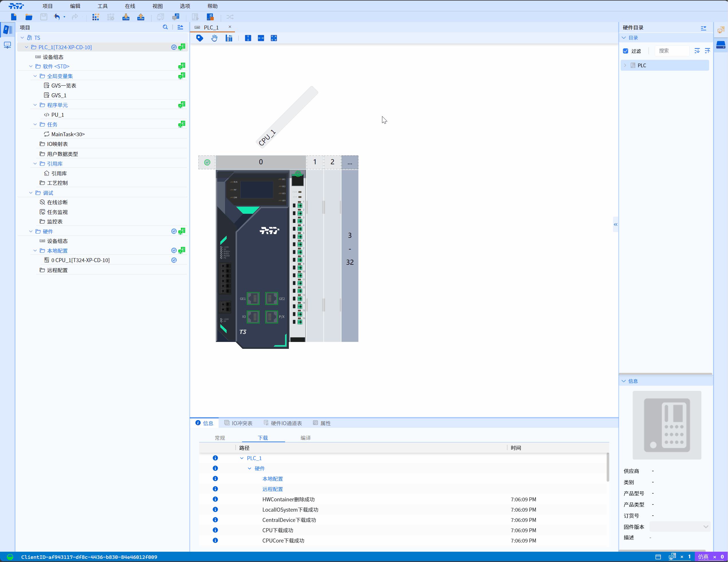This screenshot has height=562, width=728.
Task: Click the new project file icon
Action: click(14, 17)
